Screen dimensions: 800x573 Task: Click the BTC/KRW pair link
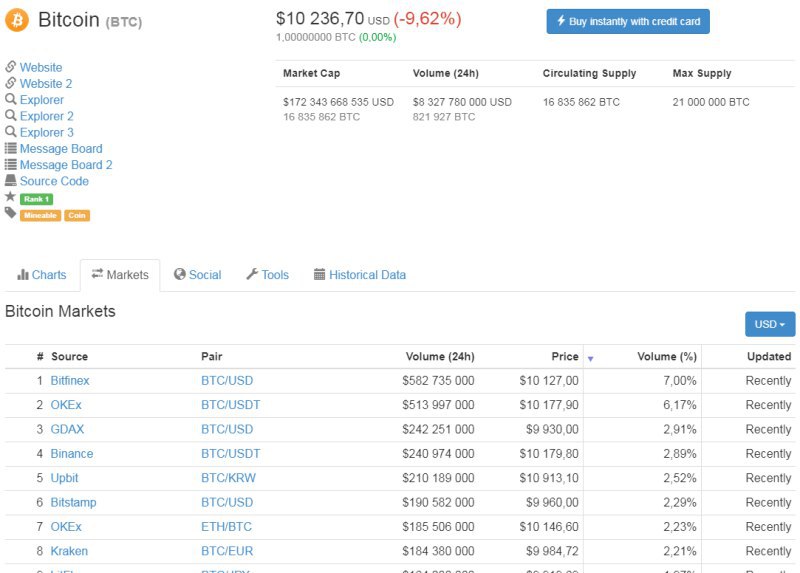(x=228, y=478)
